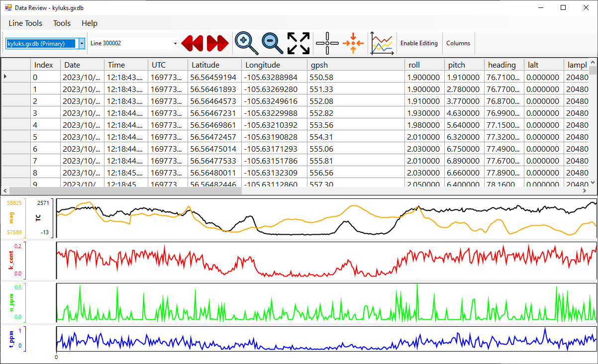Open the Line 300002 selector dropdown
The height and width of the screenshot is (364, 598).
tap(175, 44)
